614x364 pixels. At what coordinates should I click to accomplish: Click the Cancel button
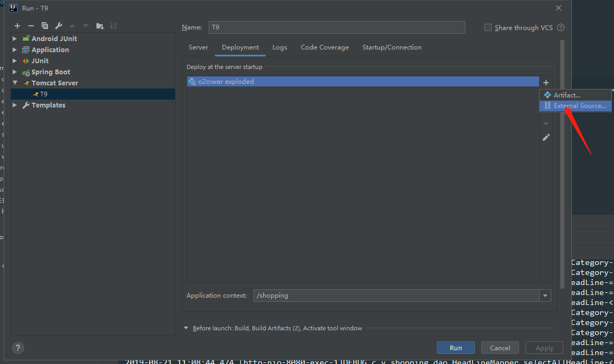point(500,348)
